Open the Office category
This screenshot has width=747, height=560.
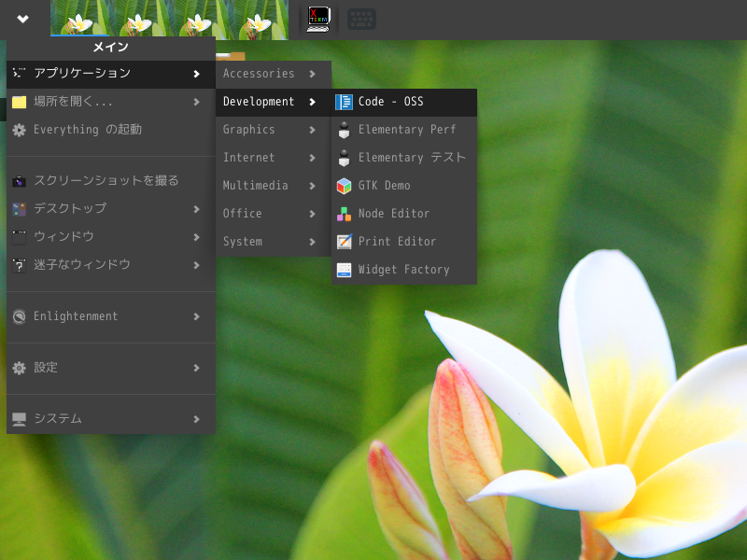pyautogui.click(x=274, y=214)
